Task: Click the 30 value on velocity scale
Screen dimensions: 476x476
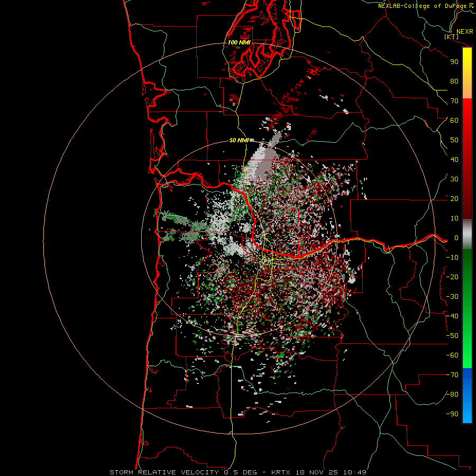Action: 454,179
